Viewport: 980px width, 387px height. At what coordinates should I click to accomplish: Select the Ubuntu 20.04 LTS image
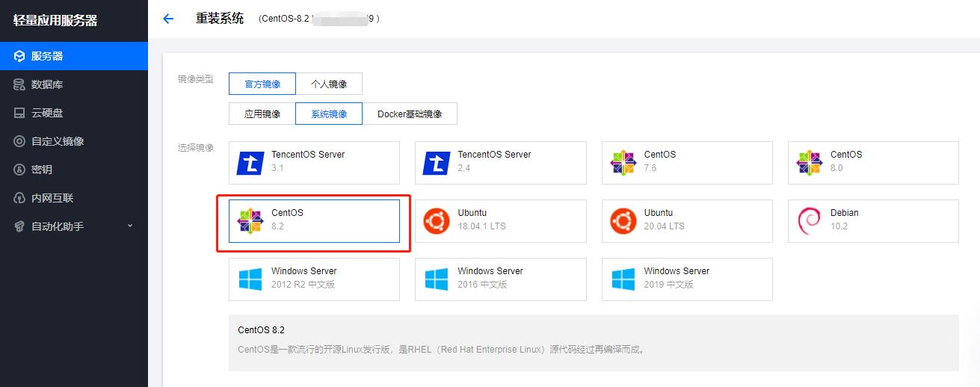point(686,221)
